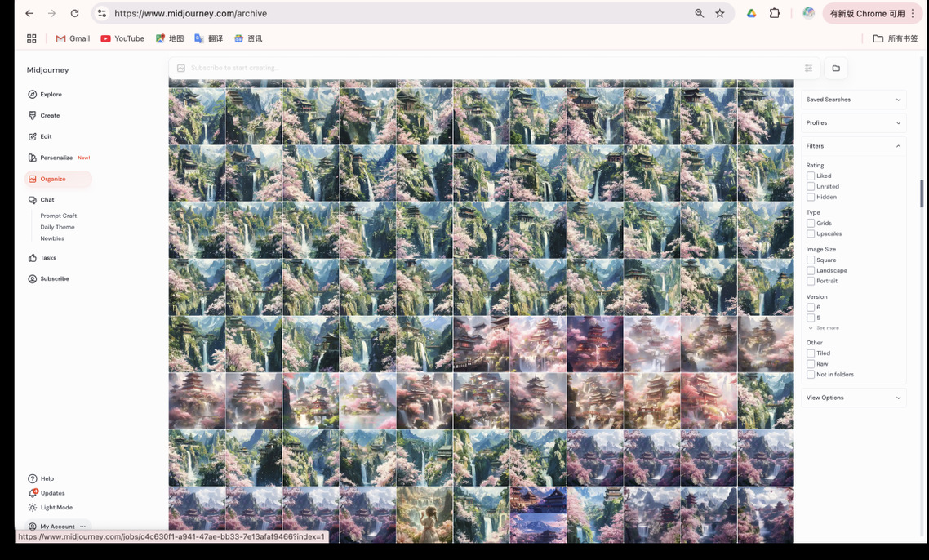Image resolution: width=929 pixels, height=560 pixels.
Task: Check the Upscales type filter
Action: (811, 234)
